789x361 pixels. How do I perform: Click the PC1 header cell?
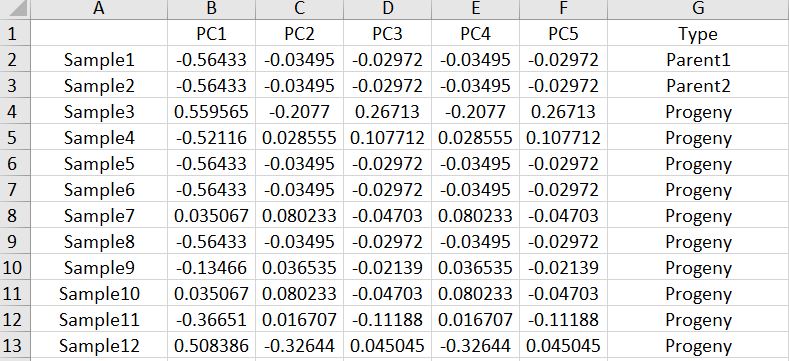click(211, 34)
